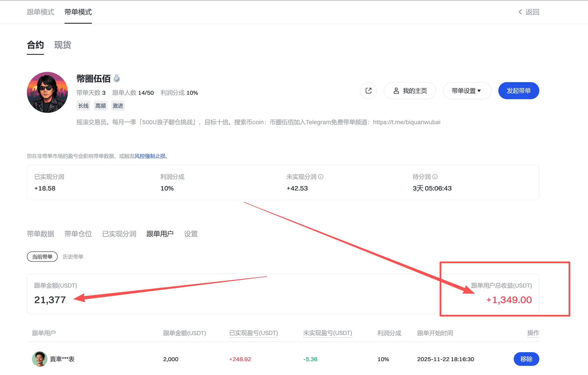
Task: Click the share/export icon button
Action: (x=368, y=91)
